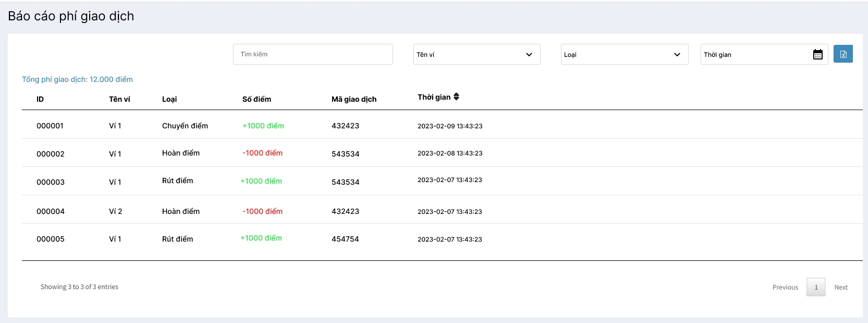Open the calendar icon in Thời gian field
This screenshot has width=868, height=323.
click(x=817, y=54)
